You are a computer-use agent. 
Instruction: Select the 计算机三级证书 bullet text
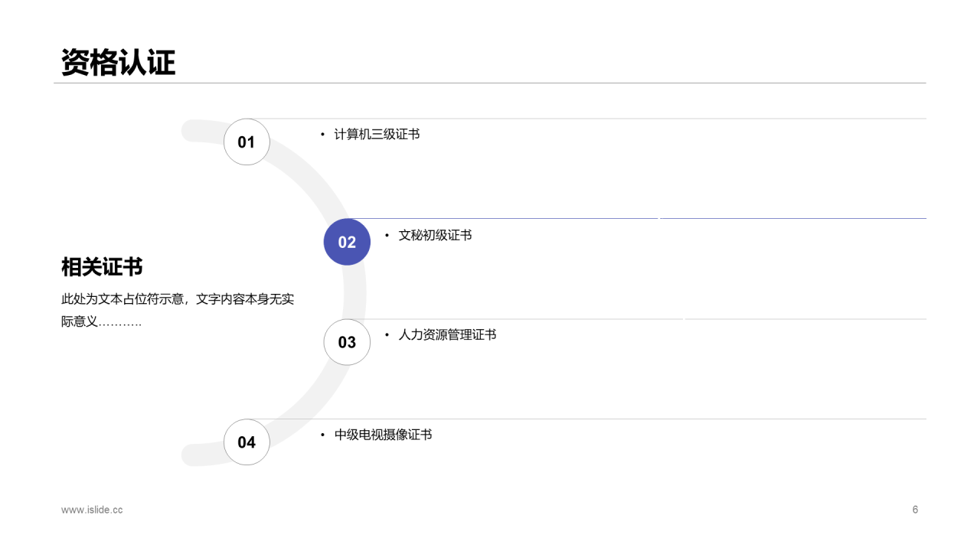pos(377,135)
